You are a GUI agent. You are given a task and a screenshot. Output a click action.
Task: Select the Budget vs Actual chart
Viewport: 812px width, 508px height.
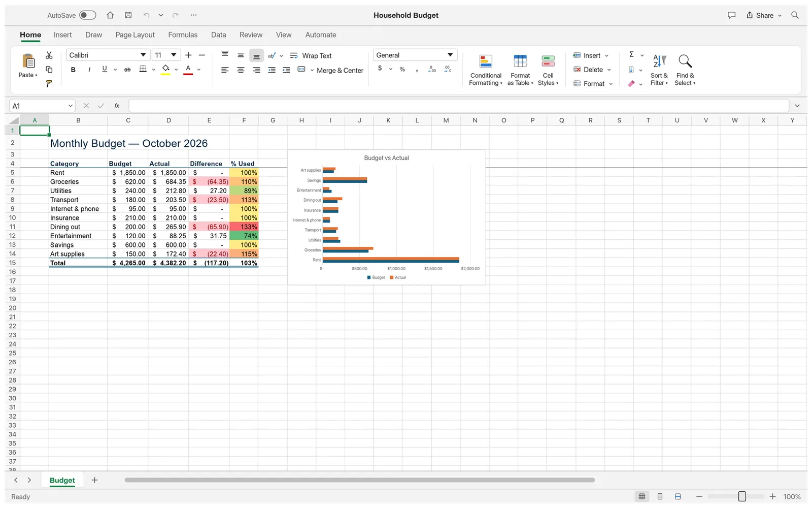[387, 217]
